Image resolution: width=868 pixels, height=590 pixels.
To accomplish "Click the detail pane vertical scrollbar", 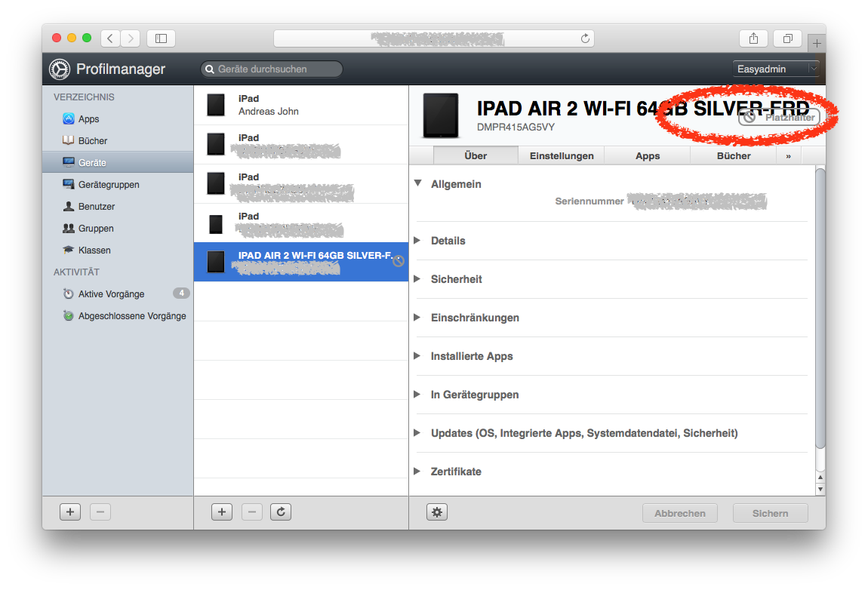I will [x=820, y=309].
